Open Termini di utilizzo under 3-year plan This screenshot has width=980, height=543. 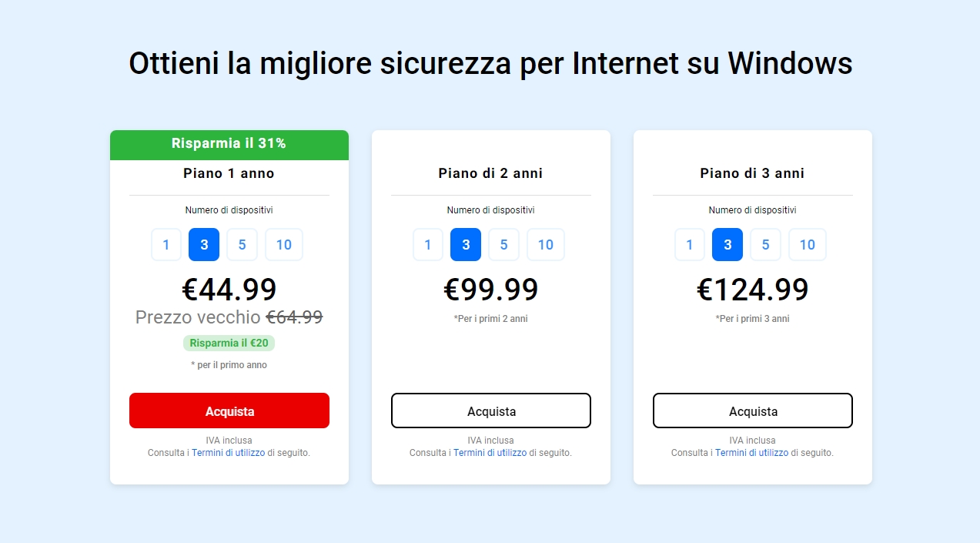pyautogui.click(x=751, y=453)
